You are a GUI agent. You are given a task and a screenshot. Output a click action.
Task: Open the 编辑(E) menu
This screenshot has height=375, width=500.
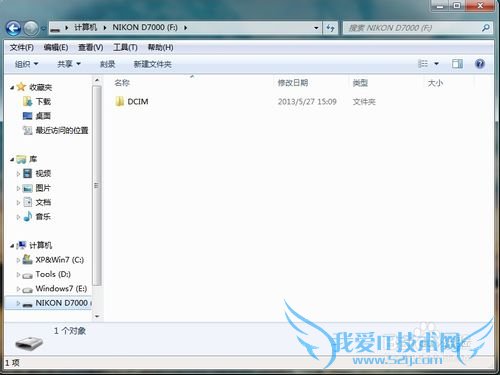(56, 48)
